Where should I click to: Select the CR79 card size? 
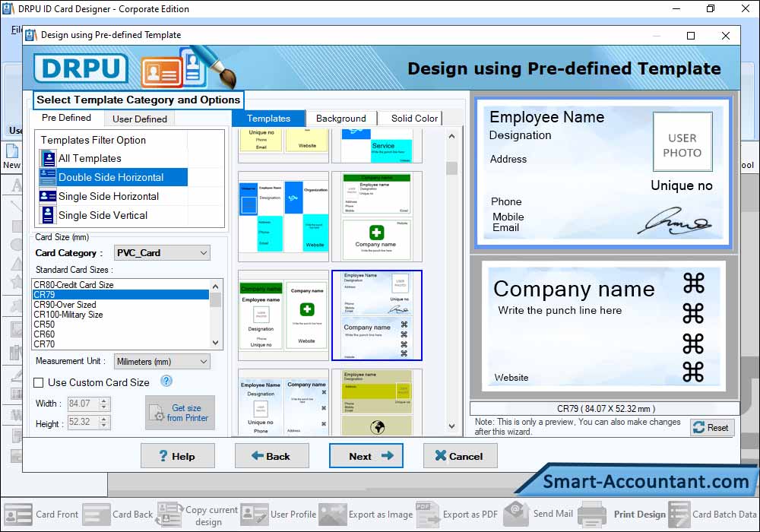(x=121, y=295)
